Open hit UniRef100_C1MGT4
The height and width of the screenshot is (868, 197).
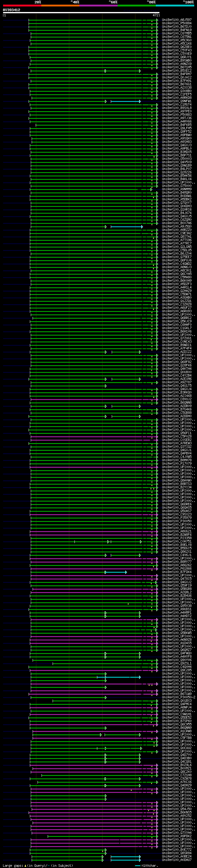point(176,104)
